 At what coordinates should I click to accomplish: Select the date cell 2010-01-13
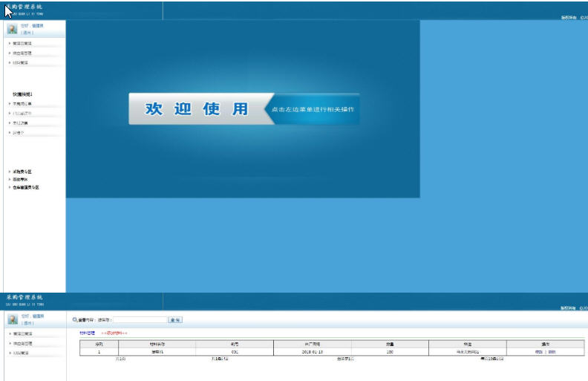[313, 352]
